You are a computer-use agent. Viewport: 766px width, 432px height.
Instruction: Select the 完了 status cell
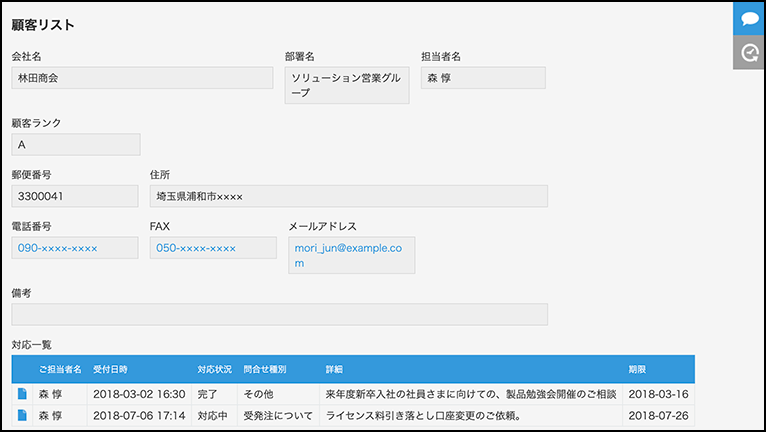point(214,394)
